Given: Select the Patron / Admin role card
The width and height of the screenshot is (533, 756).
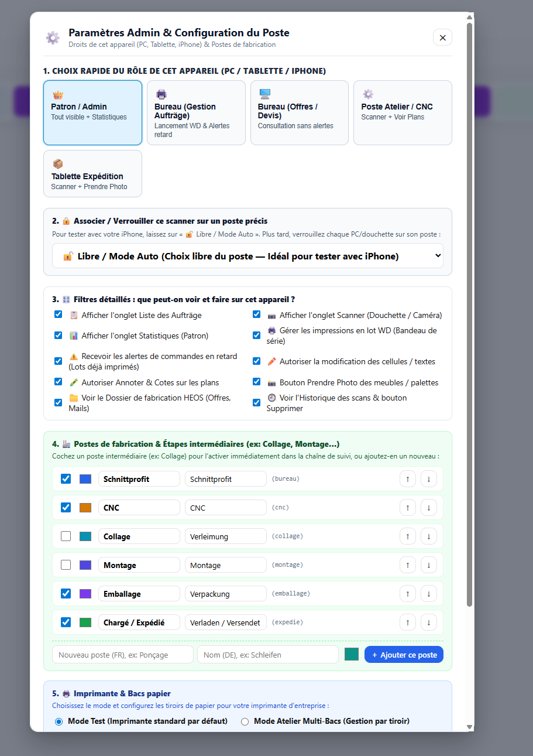Looking at the screenshot, I should tap(92, 112).
